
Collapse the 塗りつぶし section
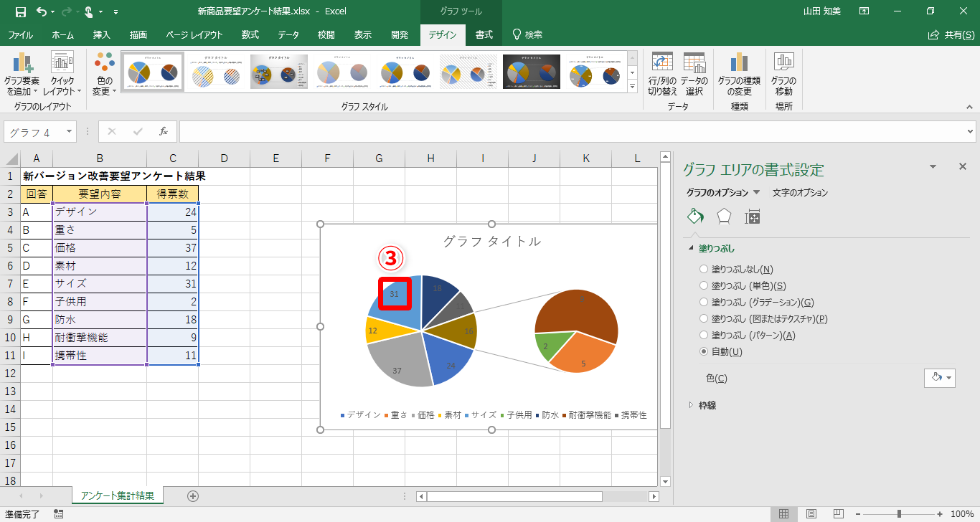tap(692, 248)
